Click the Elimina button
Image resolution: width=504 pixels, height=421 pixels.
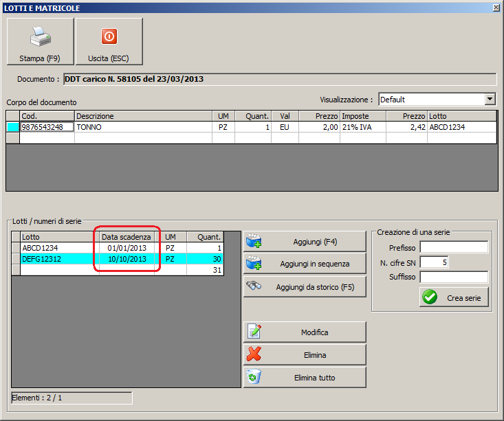click(x=305, y=355)
